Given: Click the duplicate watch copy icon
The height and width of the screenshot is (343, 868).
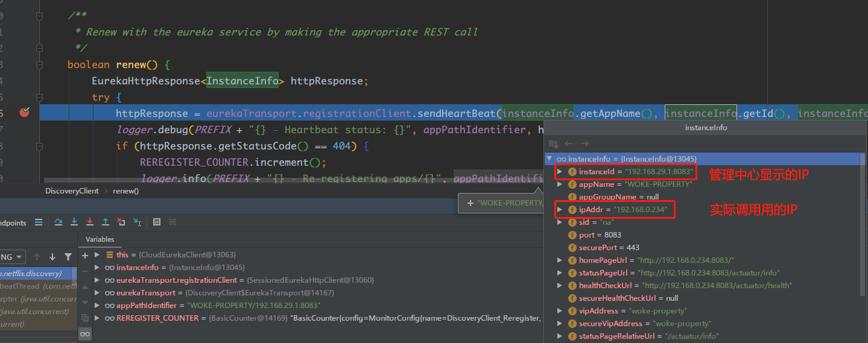Looking at the screenshot, I should tap(85, 318).
